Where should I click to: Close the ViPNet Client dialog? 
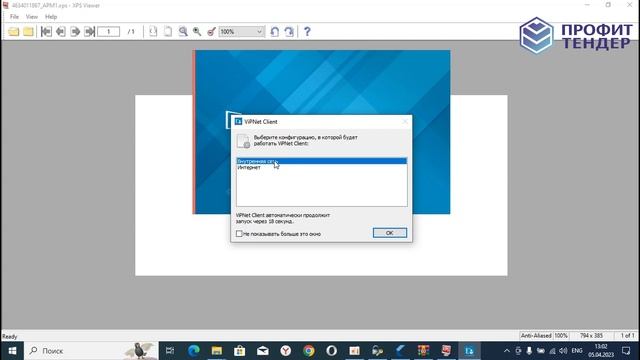(x=405, y=122)
